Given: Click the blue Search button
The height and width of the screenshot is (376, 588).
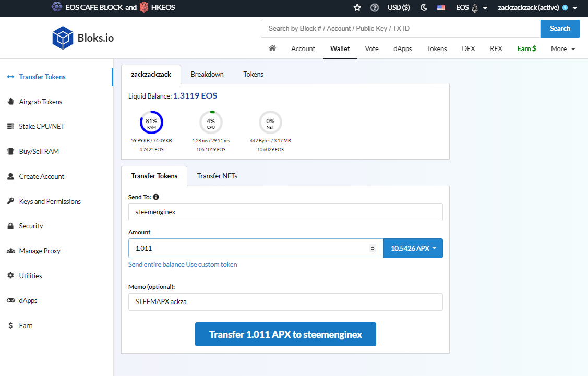Looking at the screenshot, I should pos(560,29).
